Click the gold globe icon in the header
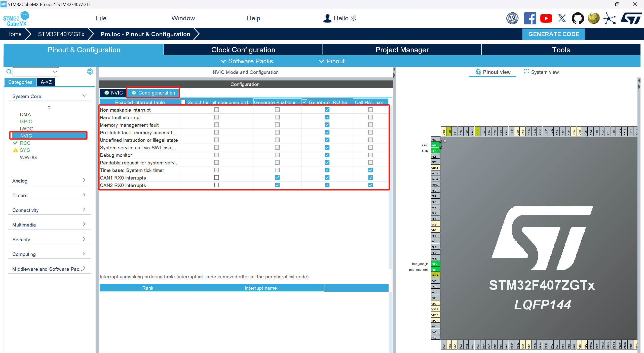Screen dimensions: 644x353 click(593, 18)
